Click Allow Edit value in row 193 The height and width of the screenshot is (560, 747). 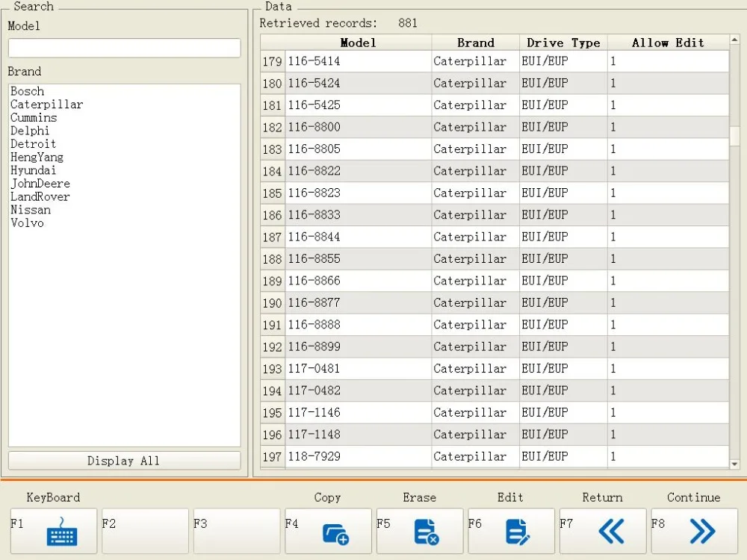(x=668, y=369)
